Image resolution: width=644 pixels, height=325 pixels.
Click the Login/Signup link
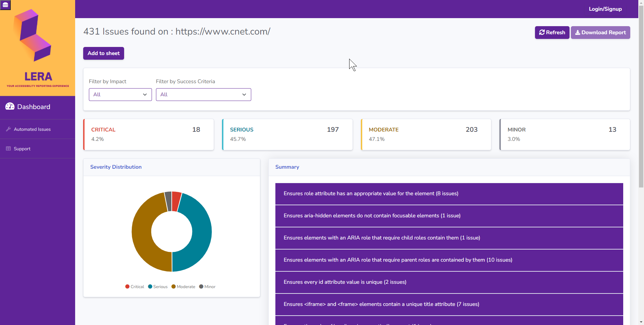click(605, 9)
